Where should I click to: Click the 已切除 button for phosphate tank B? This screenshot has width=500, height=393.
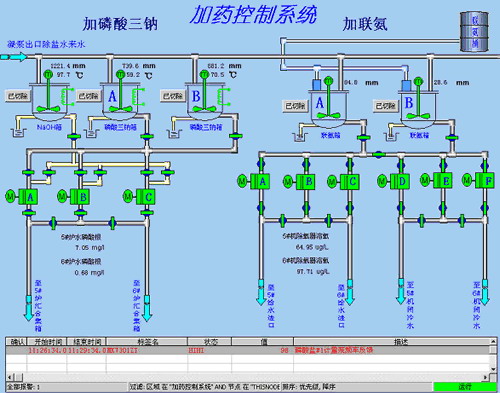pos(173,96)
